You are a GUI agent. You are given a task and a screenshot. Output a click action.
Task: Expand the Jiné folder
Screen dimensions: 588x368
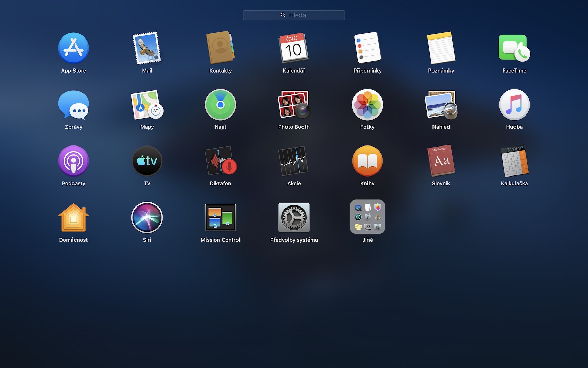click(367, 217)
